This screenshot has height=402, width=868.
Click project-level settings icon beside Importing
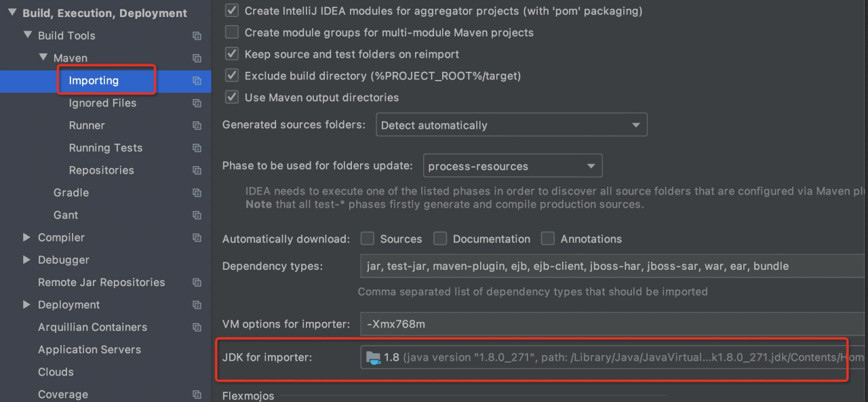tap(197, 81)
